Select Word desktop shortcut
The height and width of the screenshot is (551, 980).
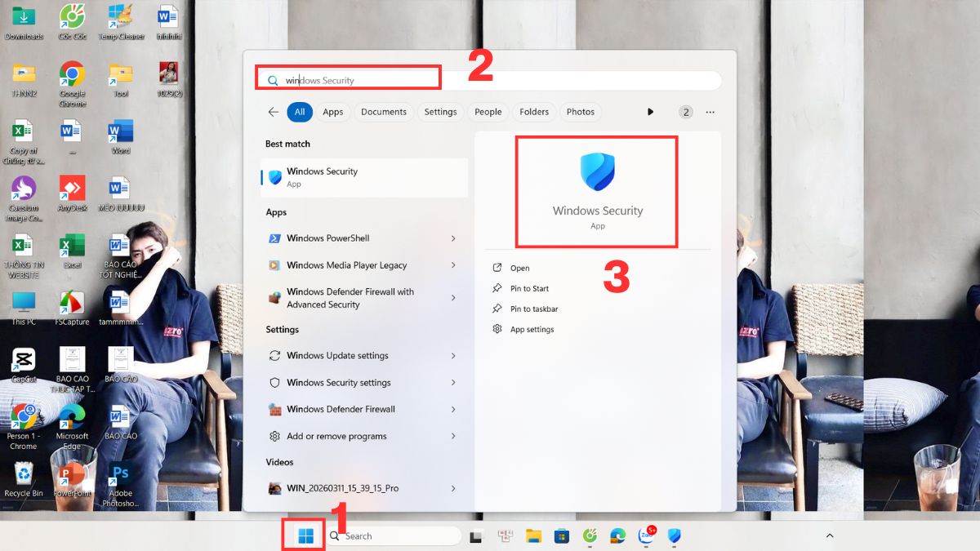coord(121,136)
